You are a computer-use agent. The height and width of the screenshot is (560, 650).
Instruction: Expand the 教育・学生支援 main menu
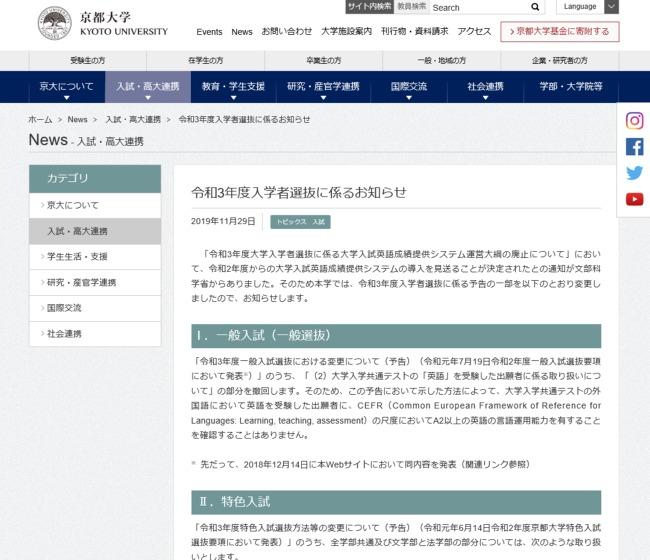click(233, 87)
